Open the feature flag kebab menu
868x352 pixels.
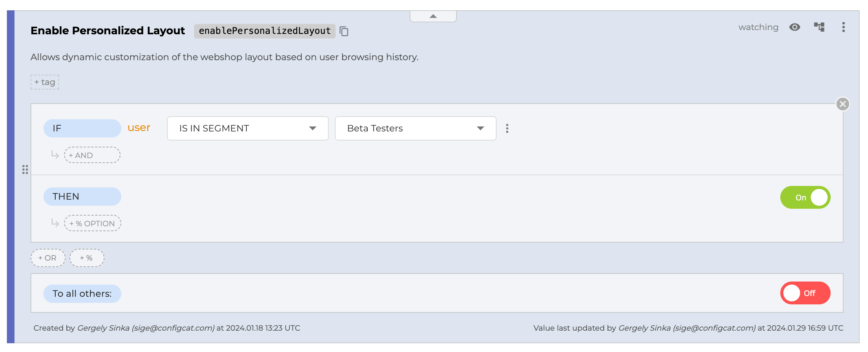(843, 27)
